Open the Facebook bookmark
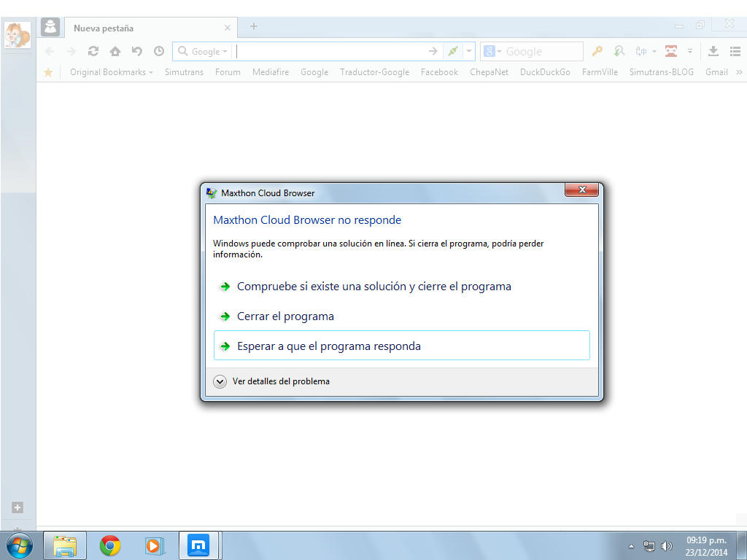Viewport: 747px width, 560px height. (x=439, y=72)
